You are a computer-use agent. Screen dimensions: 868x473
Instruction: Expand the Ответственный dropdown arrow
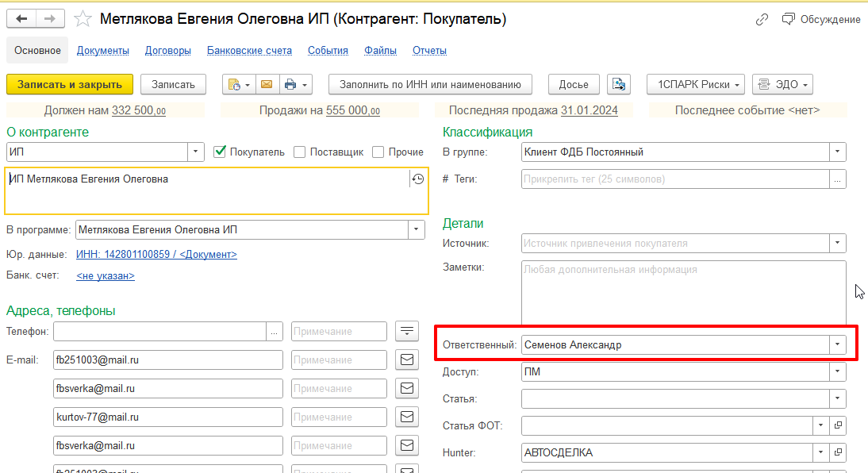pos(838,344)
